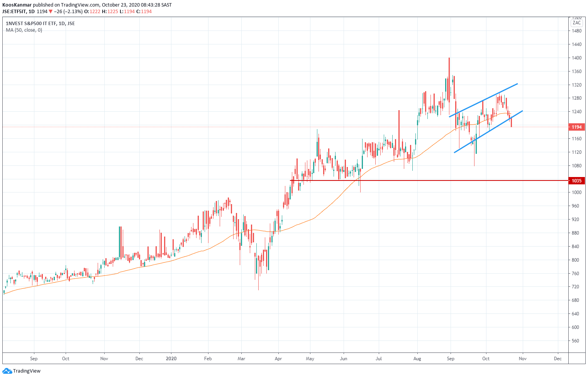The image size is (588, 378).
Task: Click the 1400 price axis label
Action: 577,58
